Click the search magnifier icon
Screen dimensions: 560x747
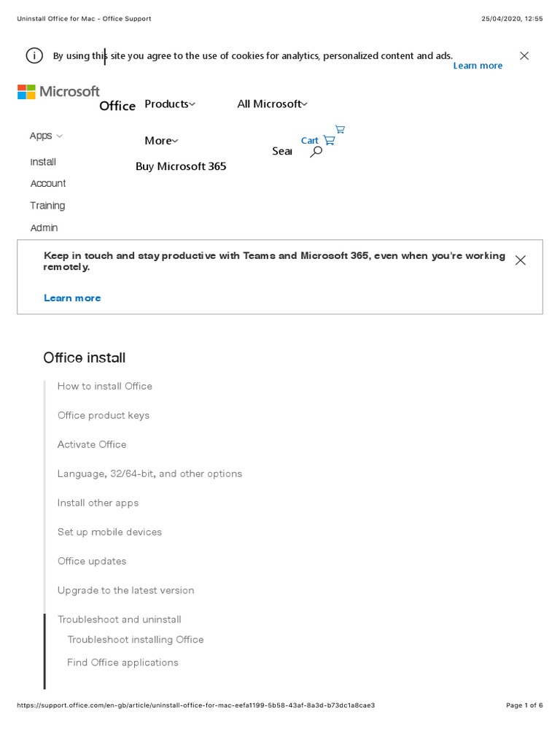pyautogui.click(x=316, y=152)
